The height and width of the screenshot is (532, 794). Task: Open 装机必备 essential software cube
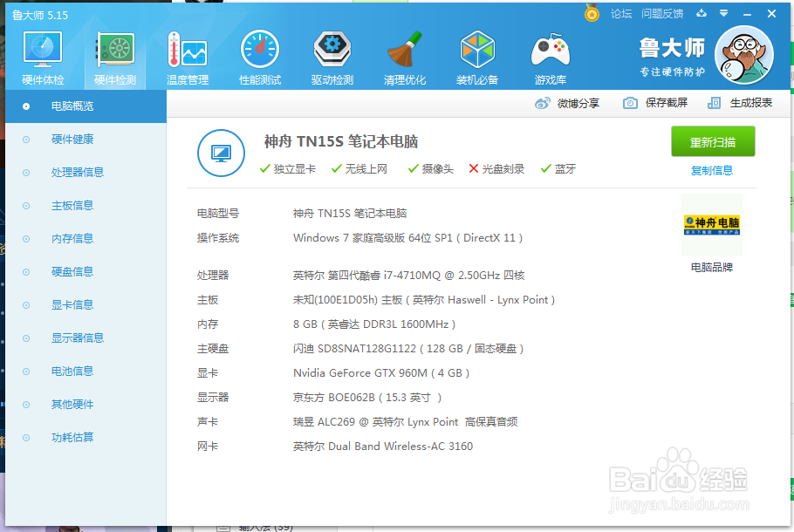pyautogui.click(x=477, y=58)
